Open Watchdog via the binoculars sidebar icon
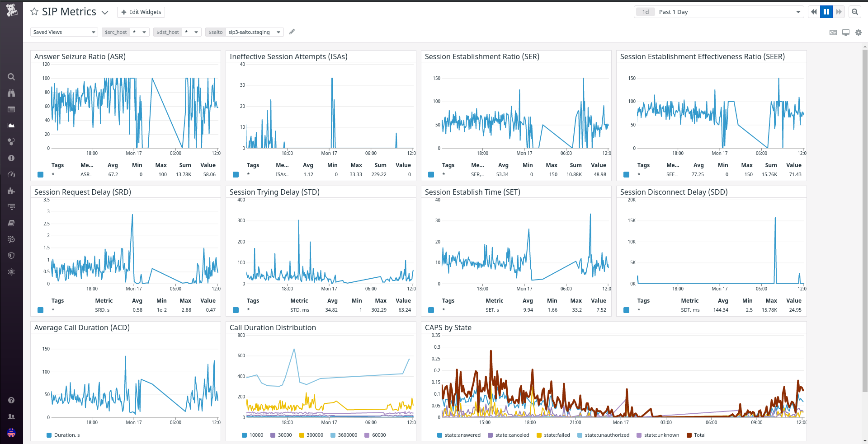Viewport: 868px width, 444px height. 11,93
